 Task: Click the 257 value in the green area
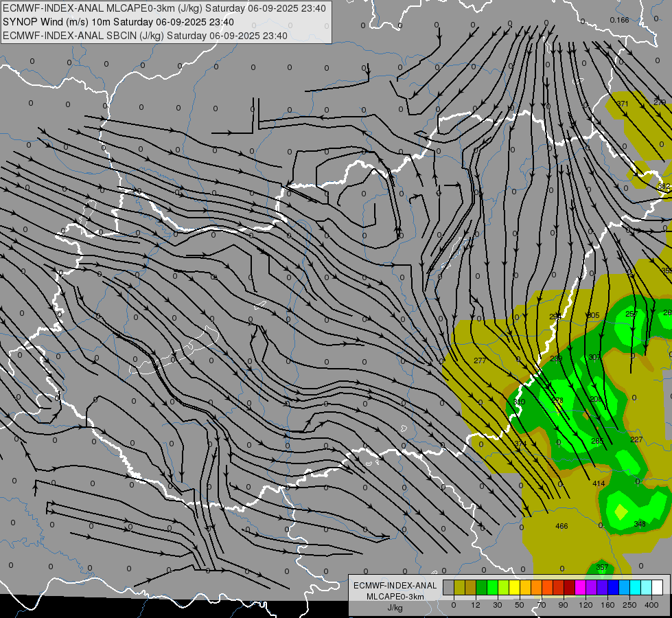pos(632,314)
